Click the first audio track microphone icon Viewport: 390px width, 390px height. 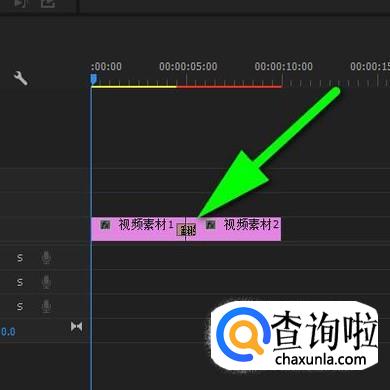[46, 257]
